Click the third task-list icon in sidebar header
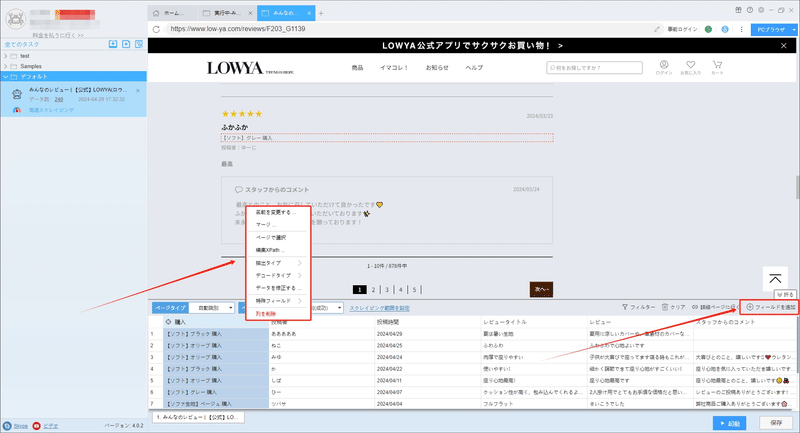Image resolution: width=800 pixels, height=433 pixels. 139,44
